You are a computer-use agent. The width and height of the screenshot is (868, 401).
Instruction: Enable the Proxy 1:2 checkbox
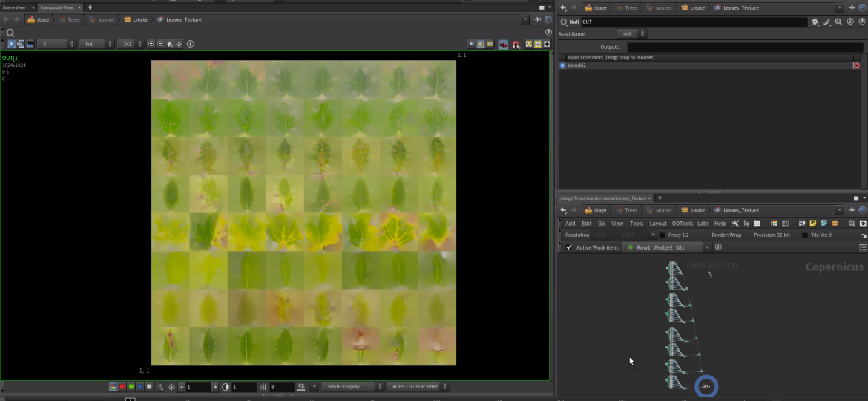[x=662, y=235]
